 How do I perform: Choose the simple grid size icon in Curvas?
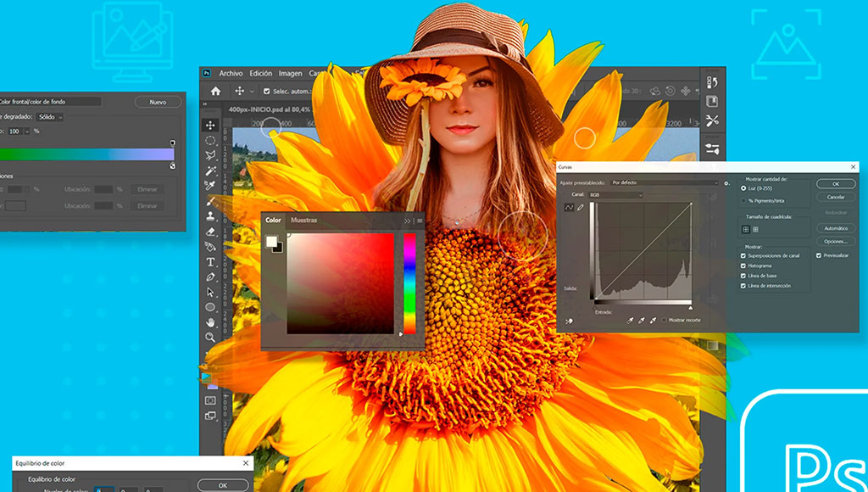pyautogui.click(x=746, y=229)
